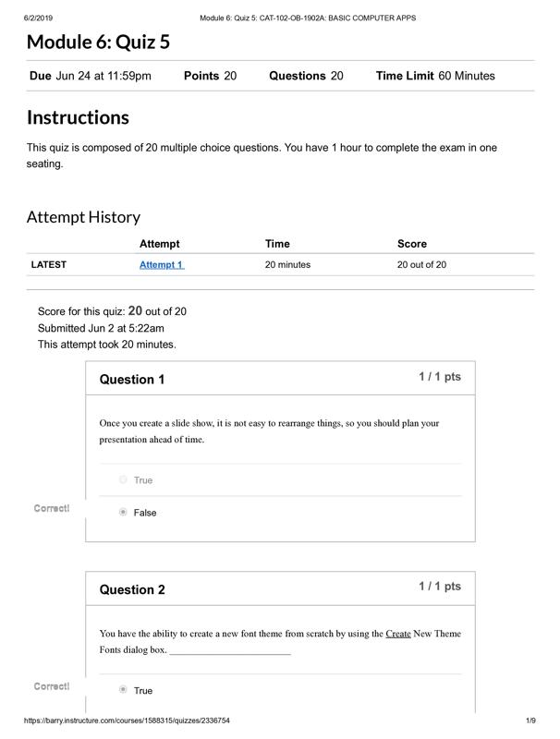The width and height of the screenshot is (560, 739).
Task: Open the Attempt 1 link
Action: pyautogui.click(x=162, y=265)
